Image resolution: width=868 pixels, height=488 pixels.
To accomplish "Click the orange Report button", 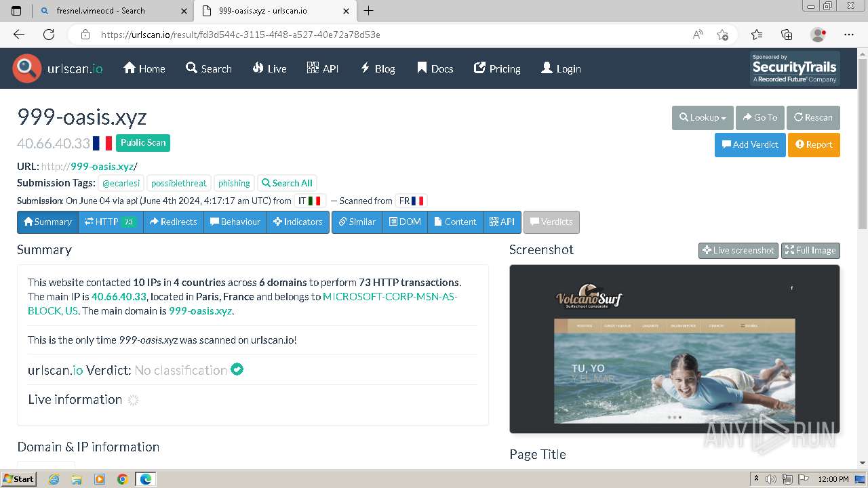I will [814, 144].
